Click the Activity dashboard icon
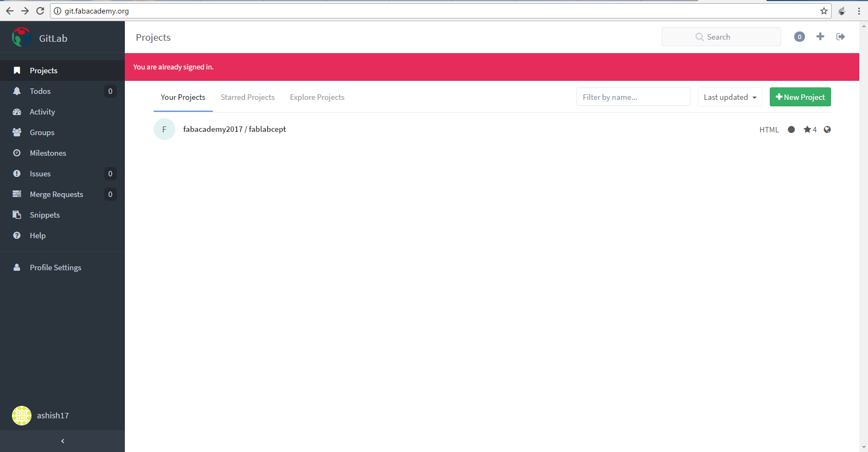Image resolution: width=868 pixels, height=452 pixels. (17, 112)
